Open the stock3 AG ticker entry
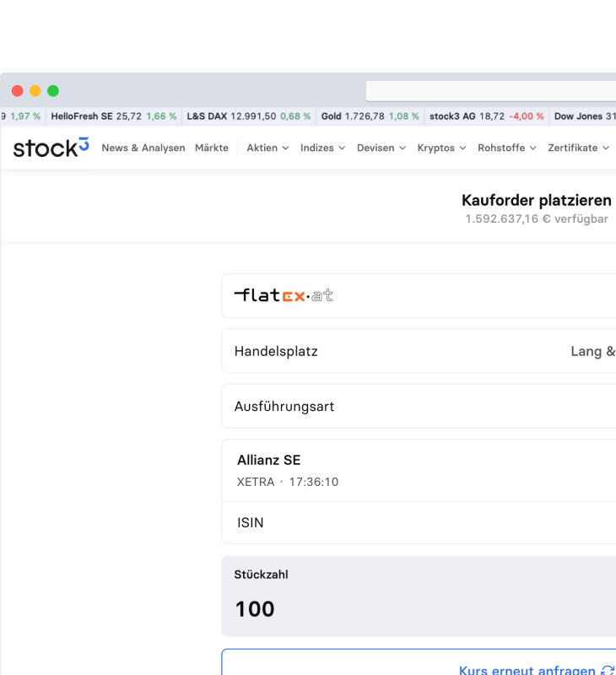The image size is (616, 675). [486, 116]
